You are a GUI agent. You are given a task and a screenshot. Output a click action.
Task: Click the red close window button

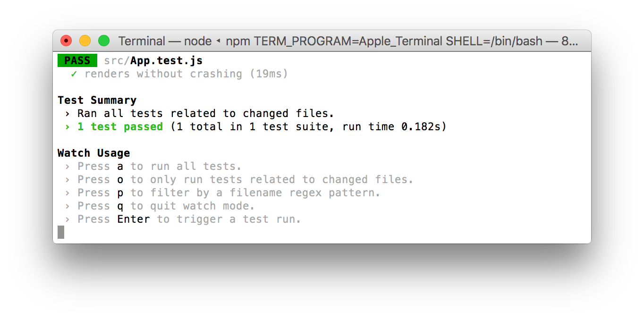click(x=66, y=41)
